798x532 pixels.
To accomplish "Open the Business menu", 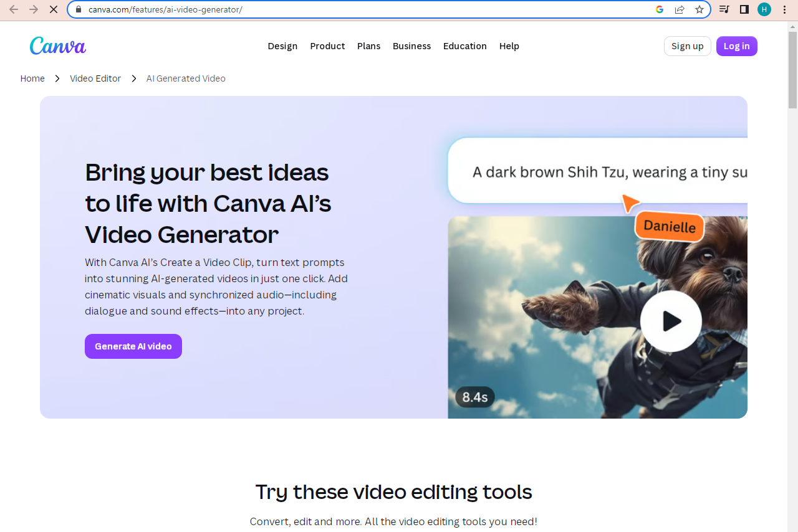I will (x=411, y=46).
